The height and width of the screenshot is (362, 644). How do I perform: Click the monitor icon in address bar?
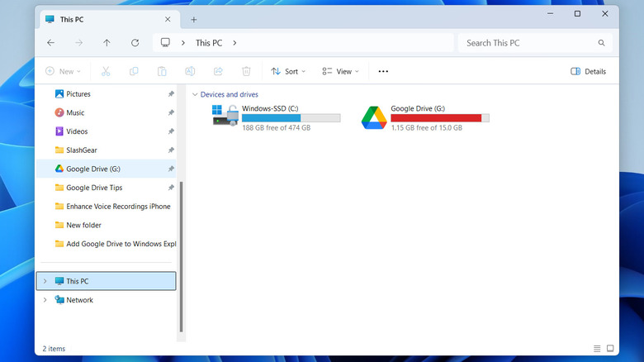pyautogui.click(x=165, y=42)
